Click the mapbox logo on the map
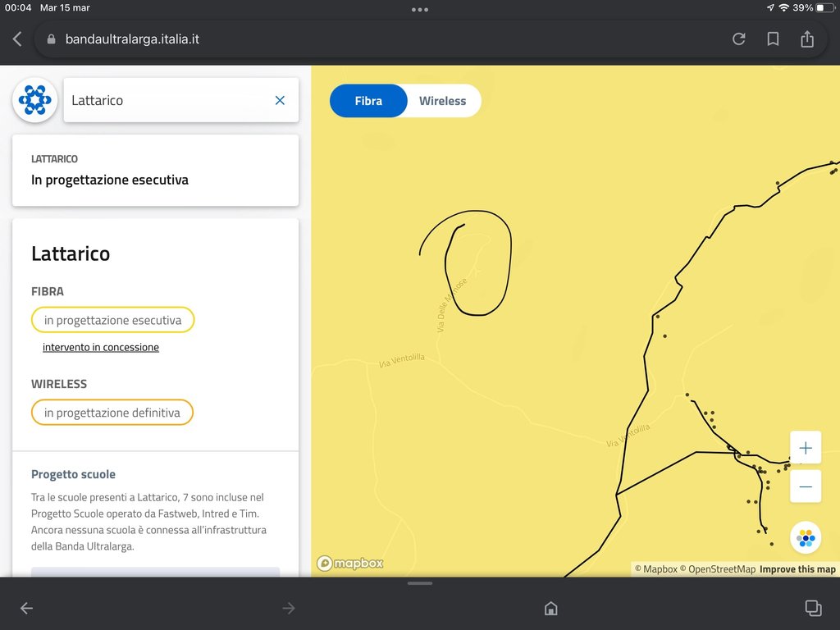The height and width of the screenshot is (630, 840). click(x=350, y=563)
